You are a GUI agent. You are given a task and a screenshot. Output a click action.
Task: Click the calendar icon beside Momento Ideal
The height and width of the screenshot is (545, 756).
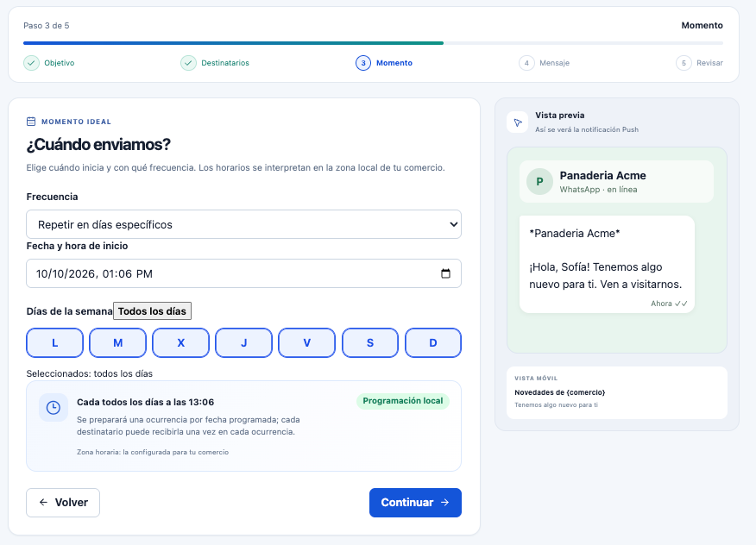pyautogui.click(x=31, y=122)
